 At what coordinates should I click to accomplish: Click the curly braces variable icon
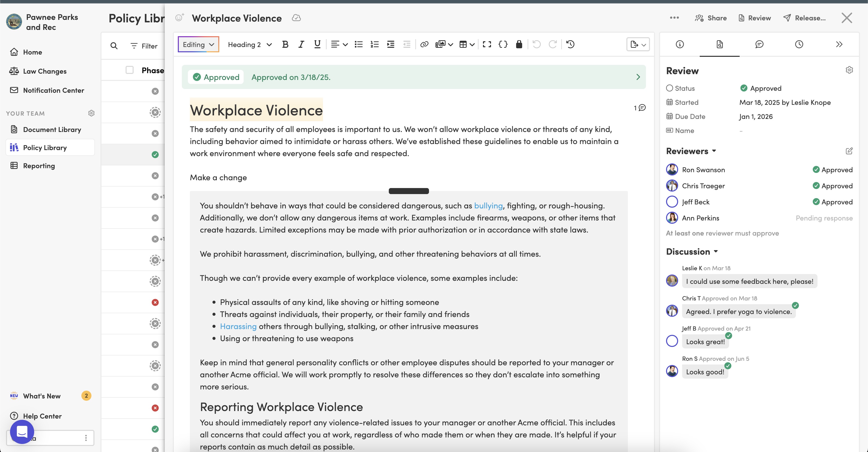[503, 44]
